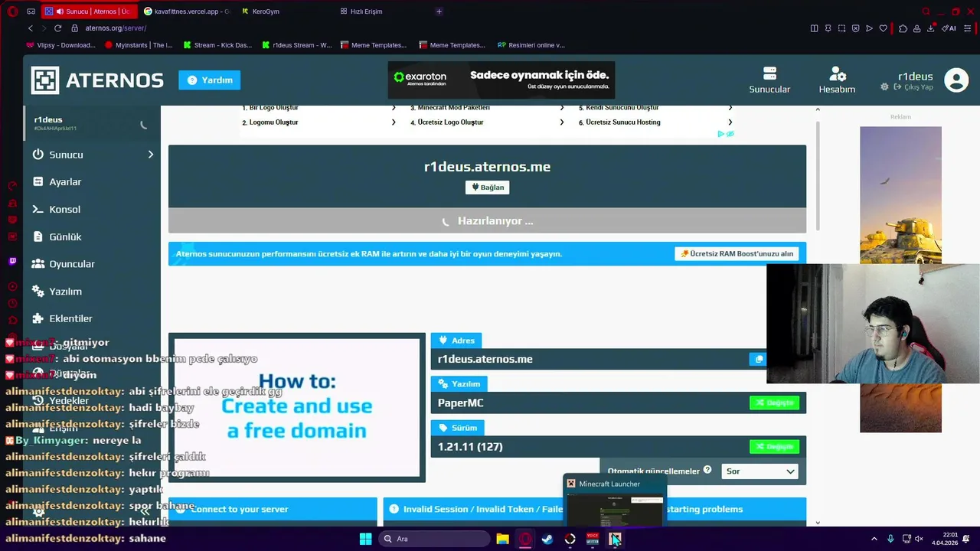Click the microphone tray icon
Image resolution: width=980 pixels, height=551 pixels.
890,539
